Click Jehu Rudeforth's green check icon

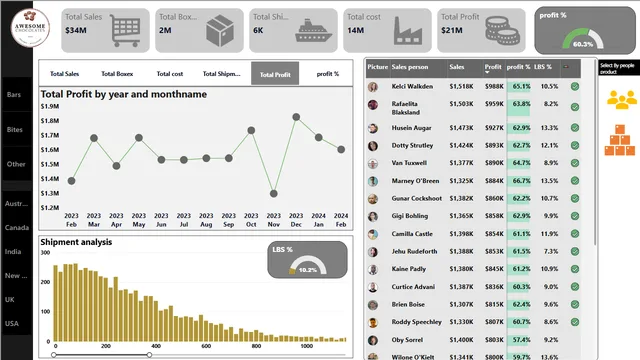click(575, 251)
